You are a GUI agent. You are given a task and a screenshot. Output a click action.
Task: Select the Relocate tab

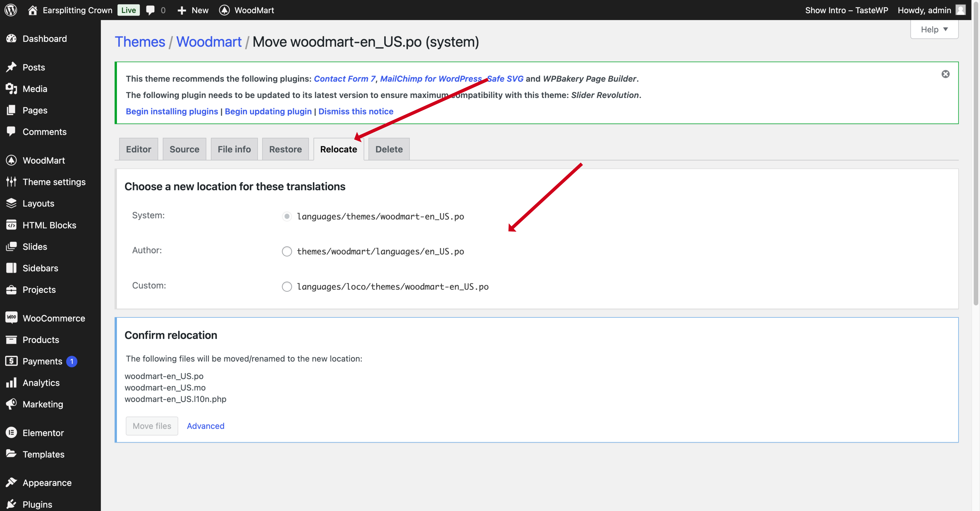[339, 149]
